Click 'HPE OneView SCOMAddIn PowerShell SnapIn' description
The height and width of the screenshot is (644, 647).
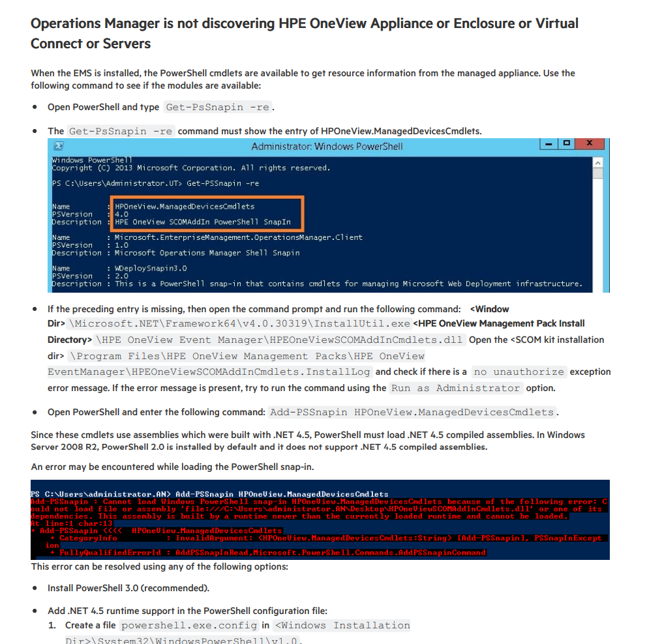203,222
